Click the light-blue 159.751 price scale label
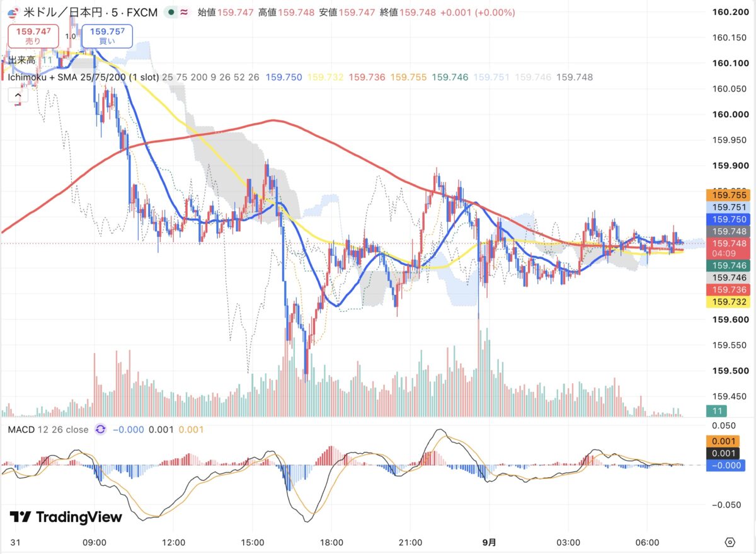Image resolution: width=756 pixels, height=554 pixels. point(730,207)
